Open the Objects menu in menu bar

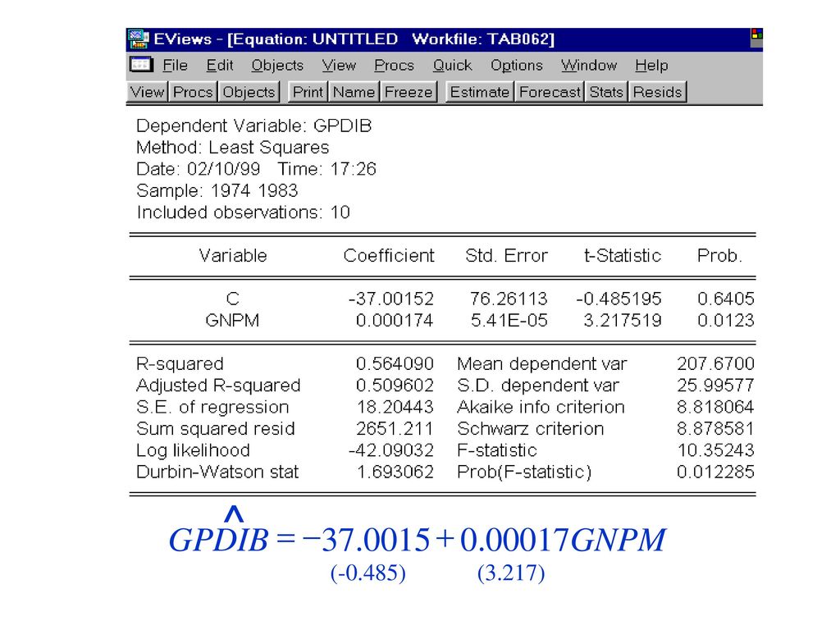277,66
